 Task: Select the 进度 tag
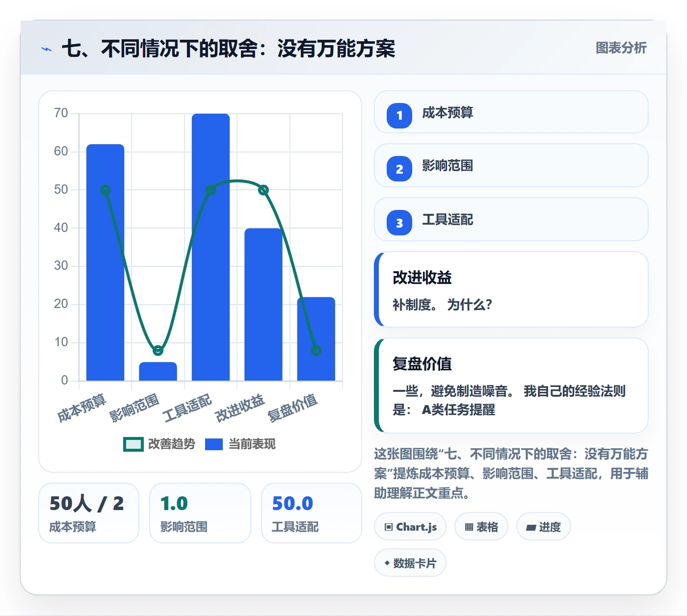click(x=544, y=527)
